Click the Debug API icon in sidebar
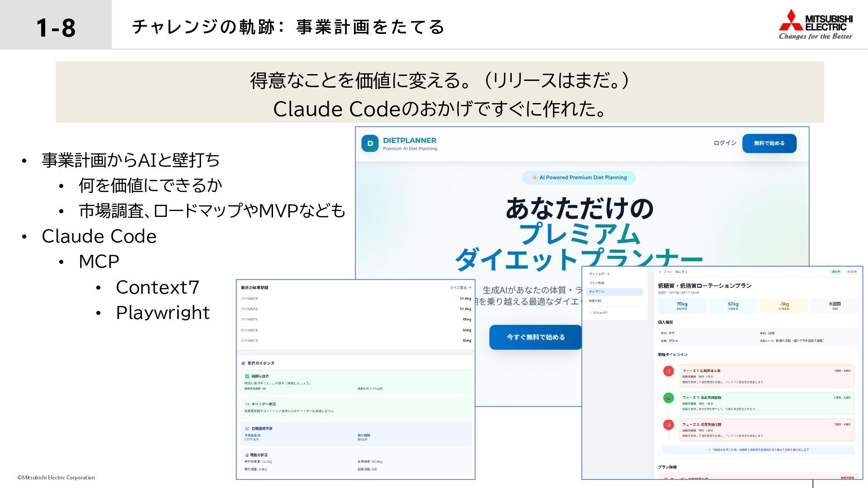868x488 pixels. 590,313
